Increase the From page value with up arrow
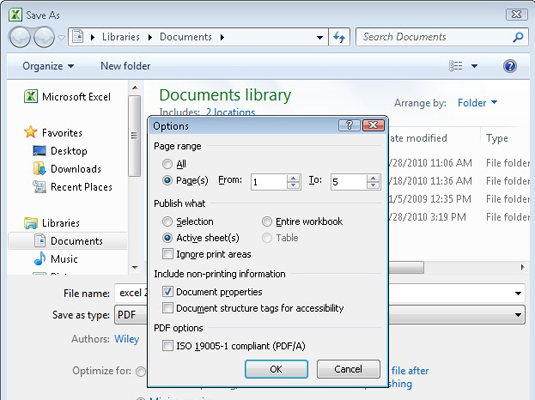 coord(293,178)
